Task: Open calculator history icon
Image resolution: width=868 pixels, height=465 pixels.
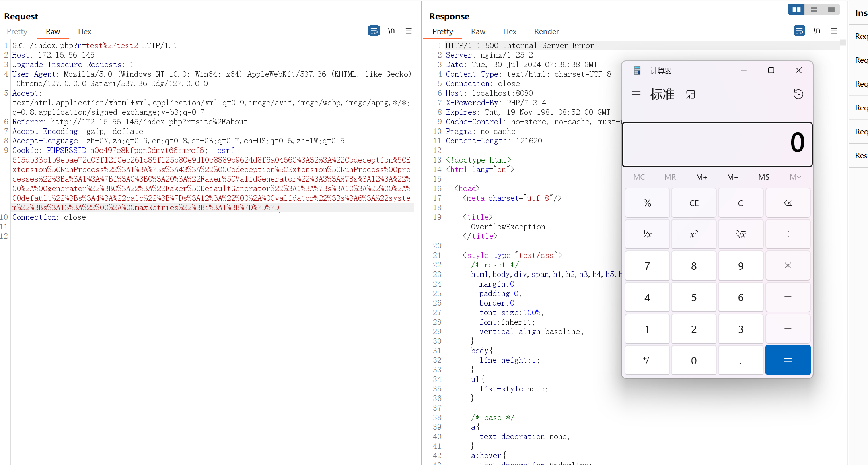Action: point(798,94)
